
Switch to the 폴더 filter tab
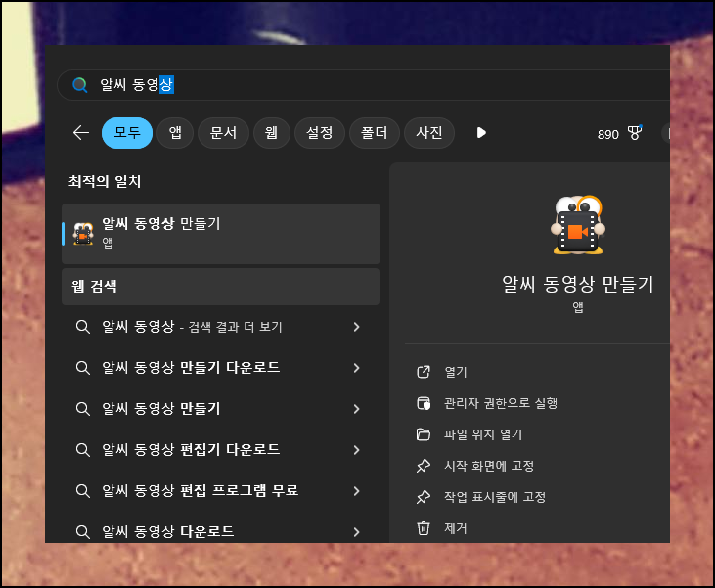(x=375, y=133)
